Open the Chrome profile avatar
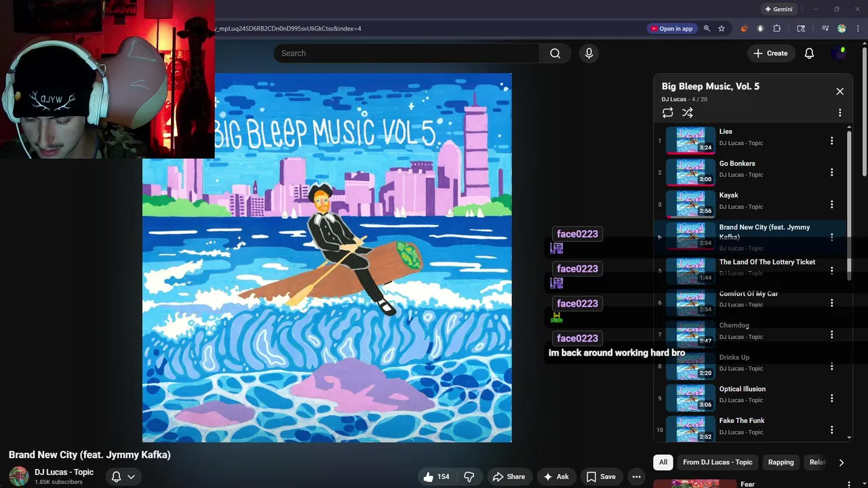The height and width of the screenshot is (488, 868). click(x=842, y=28)
